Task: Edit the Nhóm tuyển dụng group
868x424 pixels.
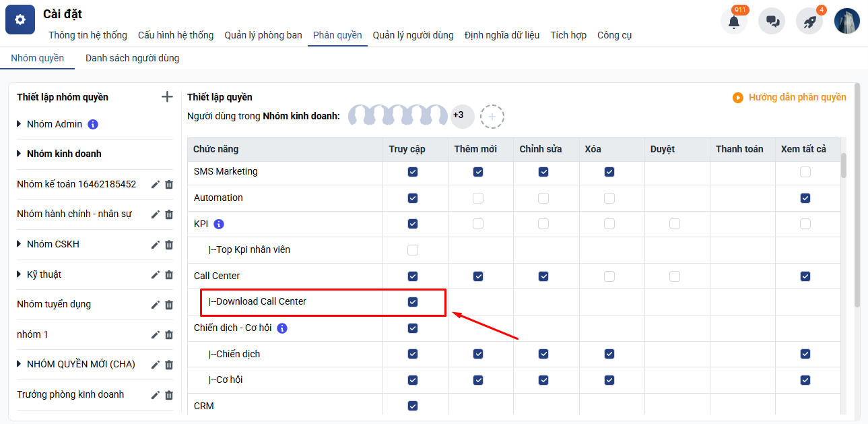Action: 156,305
